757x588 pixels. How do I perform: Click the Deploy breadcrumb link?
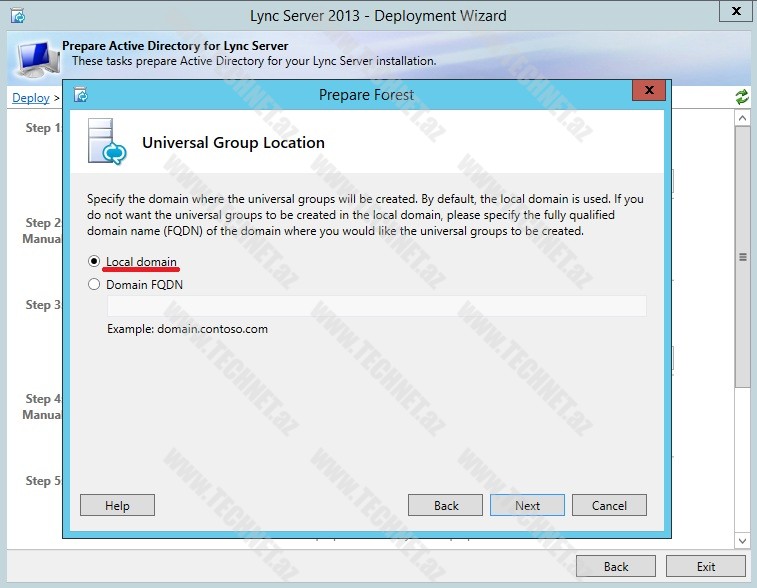(30, 98)
